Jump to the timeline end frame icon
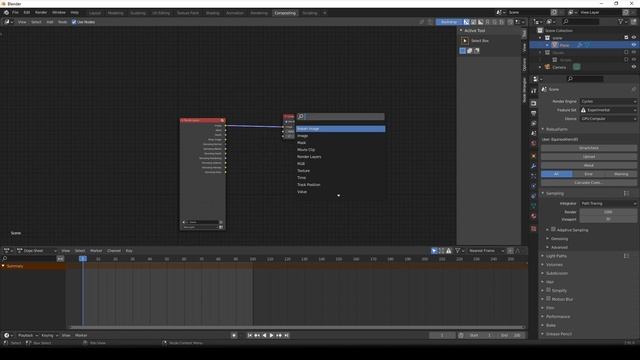 click(x=287, y=335)
